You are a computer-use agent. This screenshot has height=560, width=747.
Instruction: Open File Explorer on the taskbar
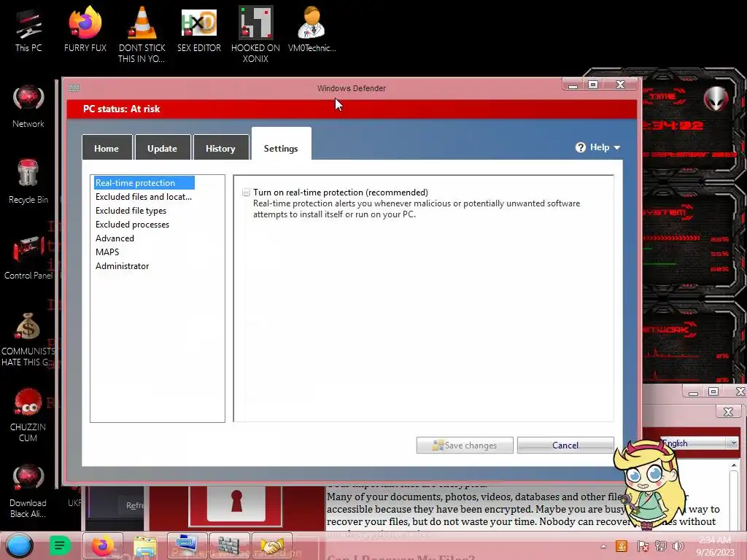tap(145, 545)
